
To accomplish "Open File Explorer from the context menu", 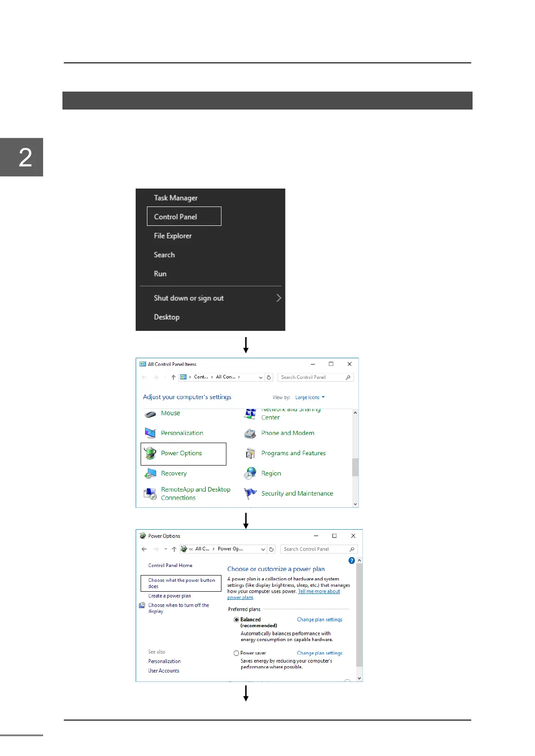I will click(x=172, y=236).
